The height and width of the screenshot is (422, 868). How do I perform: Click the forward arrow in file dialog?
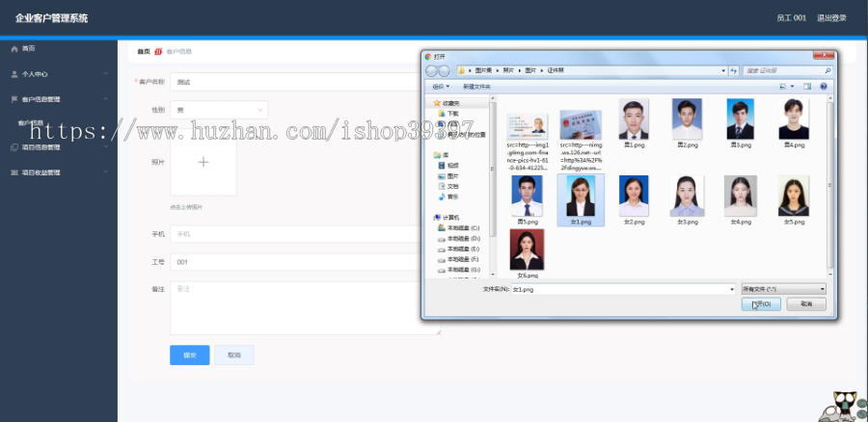[444, 70]
